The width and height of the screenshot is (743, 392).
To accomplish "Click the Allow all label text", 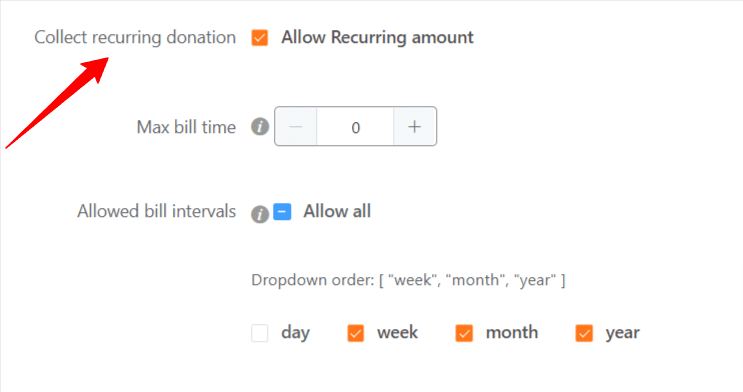I will (337, 211).
